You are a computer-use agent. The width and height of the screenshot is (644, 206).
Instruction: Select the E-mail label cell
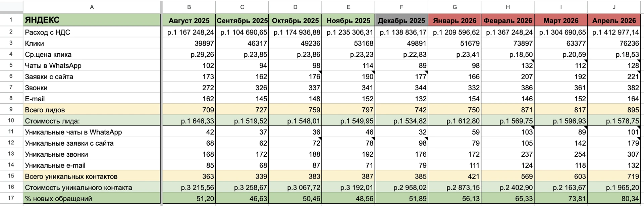tap(92, 98)
